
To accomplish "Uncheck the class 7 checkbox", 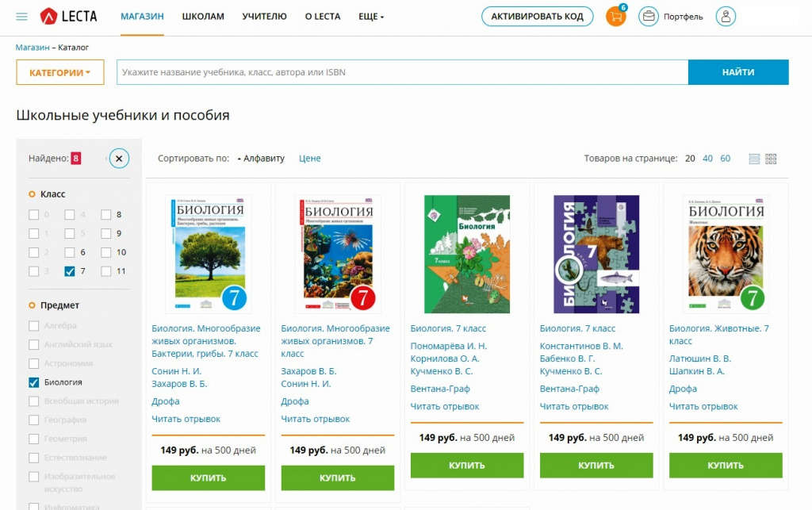I will [70, 270].
